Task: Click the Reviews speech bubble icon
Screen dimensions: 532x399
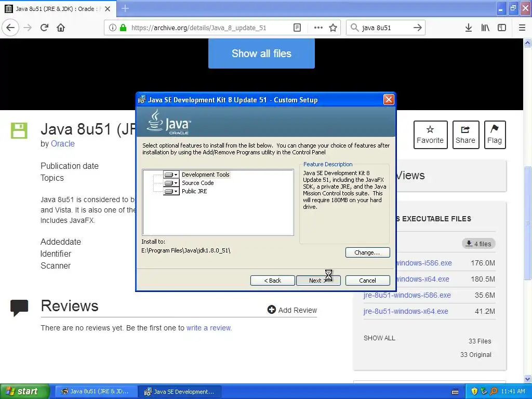Action: [19, 308]
